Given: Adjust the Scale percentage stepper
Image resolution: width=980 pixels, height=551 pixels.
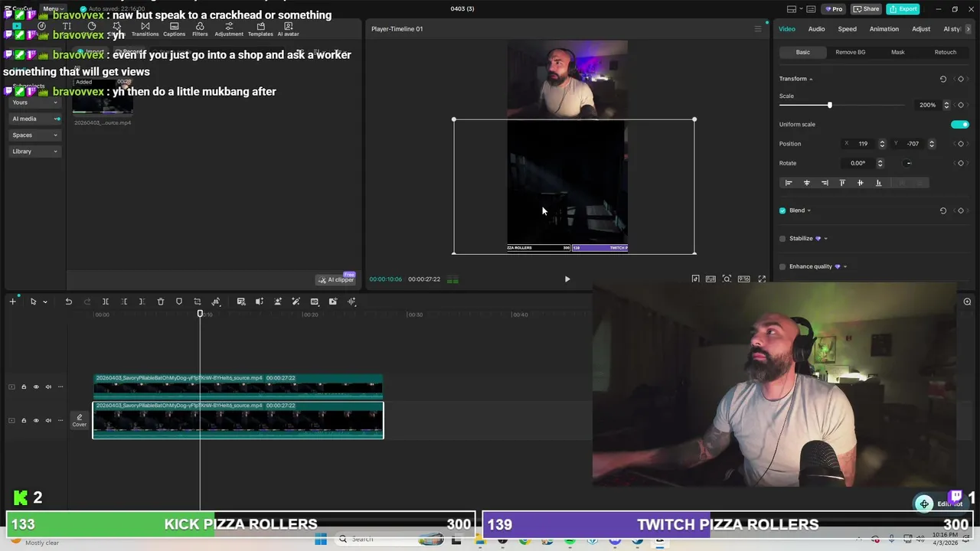Looking at the screenshot, I should pyautogui.click(x=946, y=105).
